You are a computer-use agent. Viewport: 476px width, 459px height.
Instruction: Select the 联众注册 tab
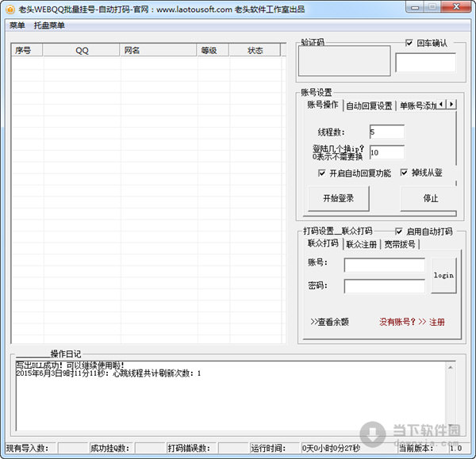click(x=361, y=244)
